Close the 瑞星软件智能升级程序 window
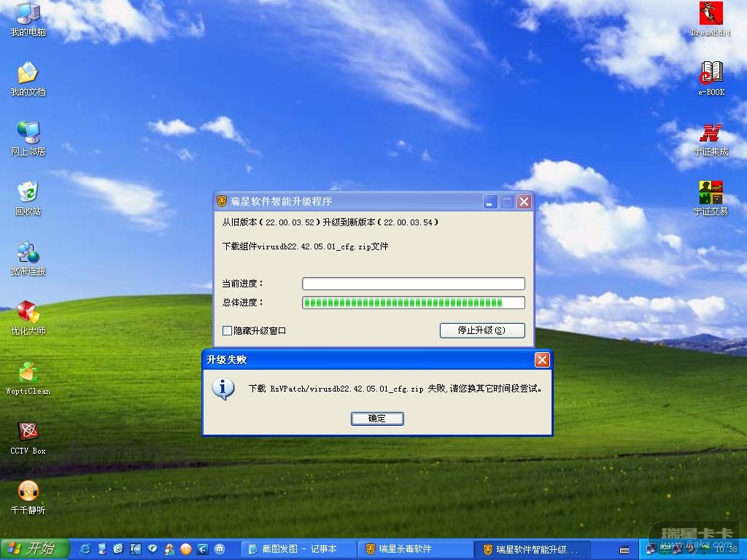Viewport: 747px width, 560px height. (x=524, y=201)
